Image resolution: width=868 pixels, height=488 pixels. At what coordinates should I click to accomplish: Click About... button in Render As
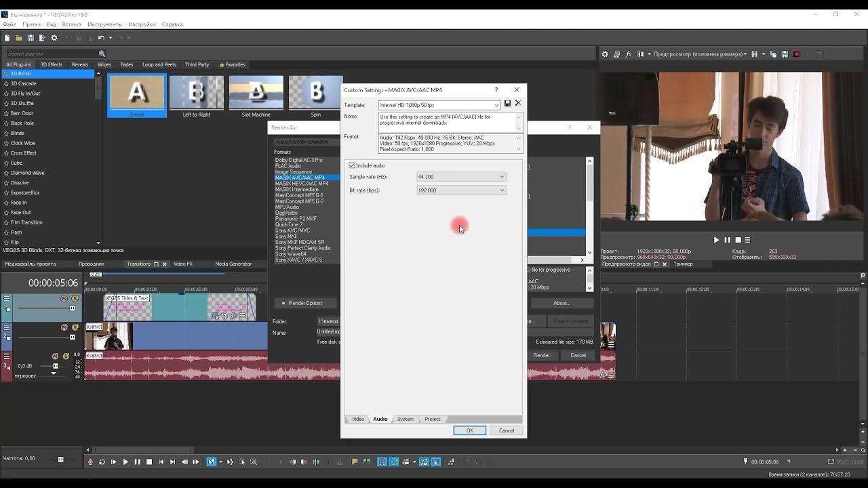pos(561,303)
